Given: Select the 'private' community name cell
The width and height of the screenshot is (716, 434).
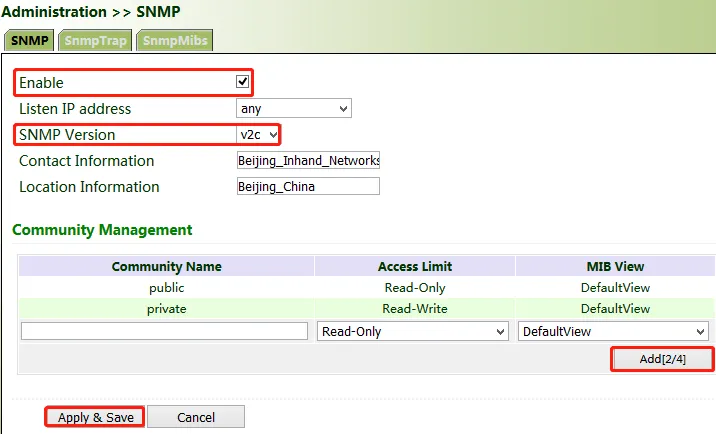Looking at the screenshot, I should (x=167, y=309).
